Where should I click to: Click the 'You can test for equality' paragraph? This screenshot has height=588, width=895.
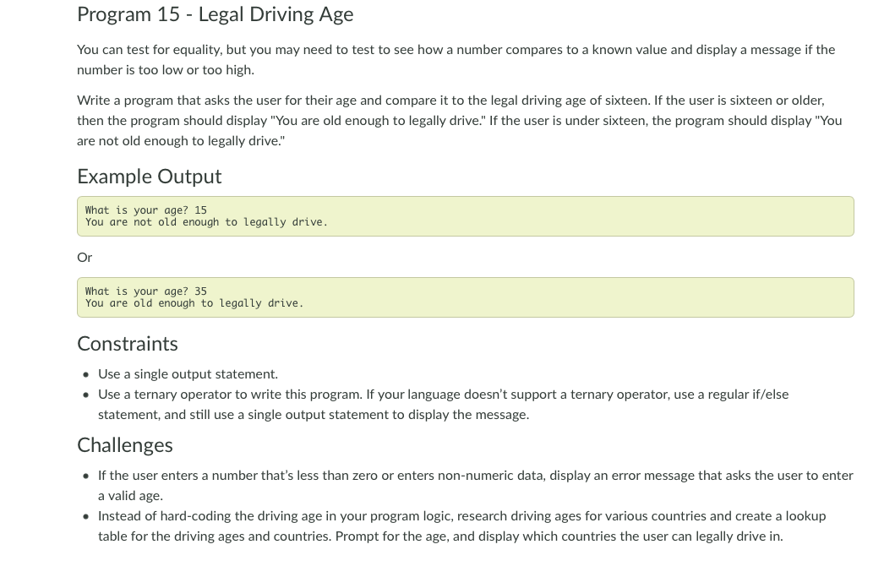pyautogui.click(x=456, y=60)
